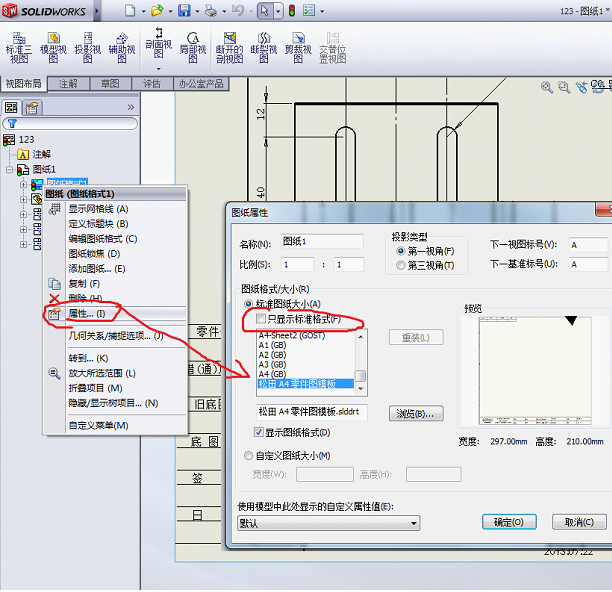
Task: Click the Undo arrow icon
Action: pos(238,11)
